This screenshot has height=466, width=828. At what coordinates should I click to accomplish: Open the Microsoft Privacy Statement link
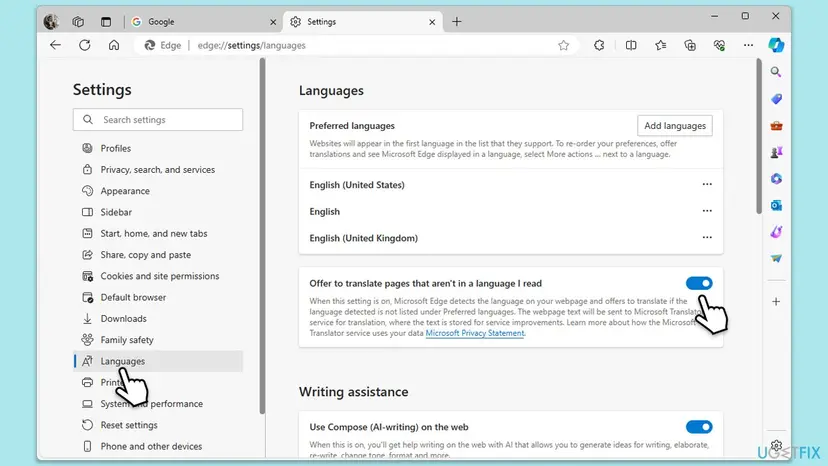coord(475,333)
